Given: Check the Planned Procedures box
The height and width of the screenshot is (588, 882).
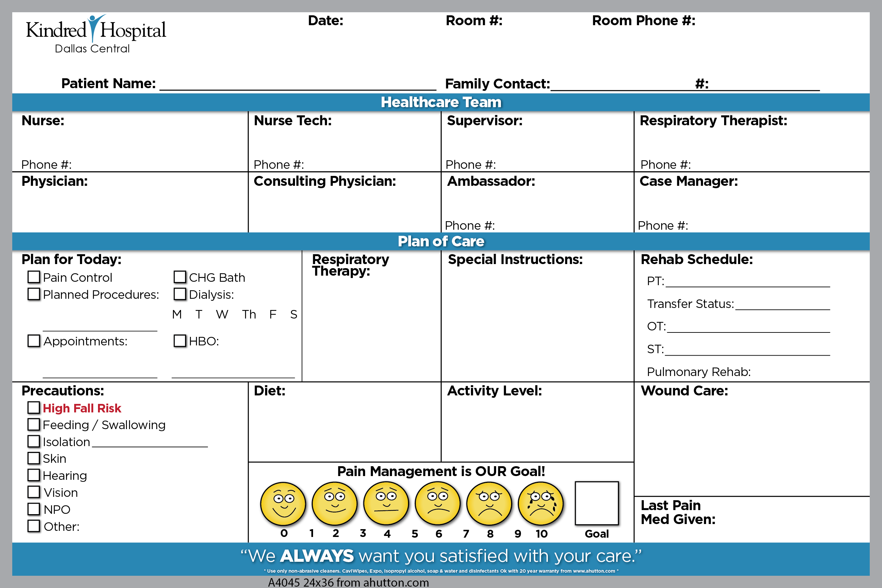Looking at the screenshot, I should pos(34,294).
